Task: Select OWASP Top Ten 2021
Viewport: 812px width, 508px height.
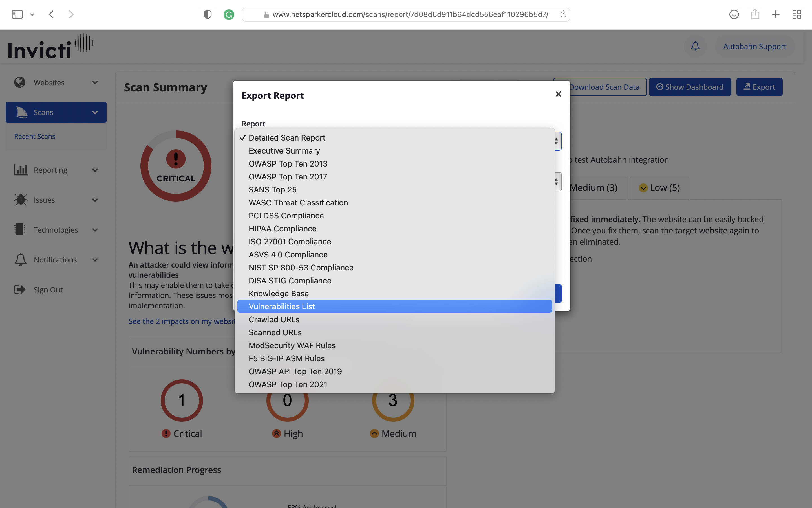Action: 395,384
